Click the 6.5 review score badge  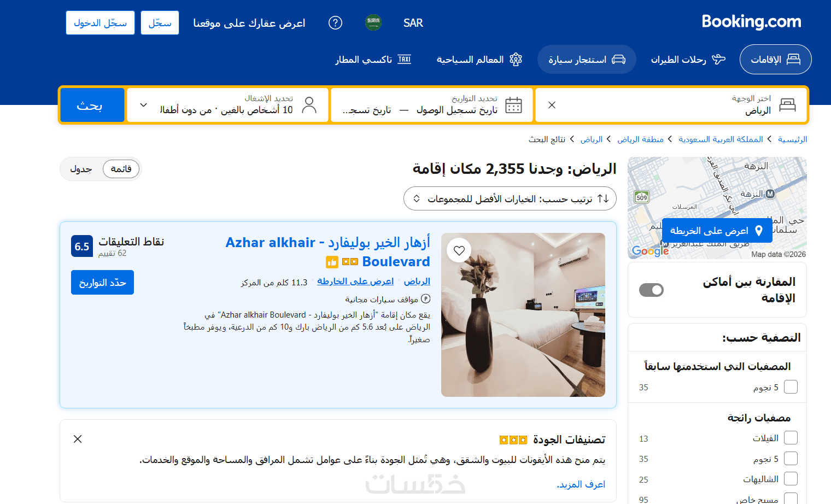pos(82,246)
